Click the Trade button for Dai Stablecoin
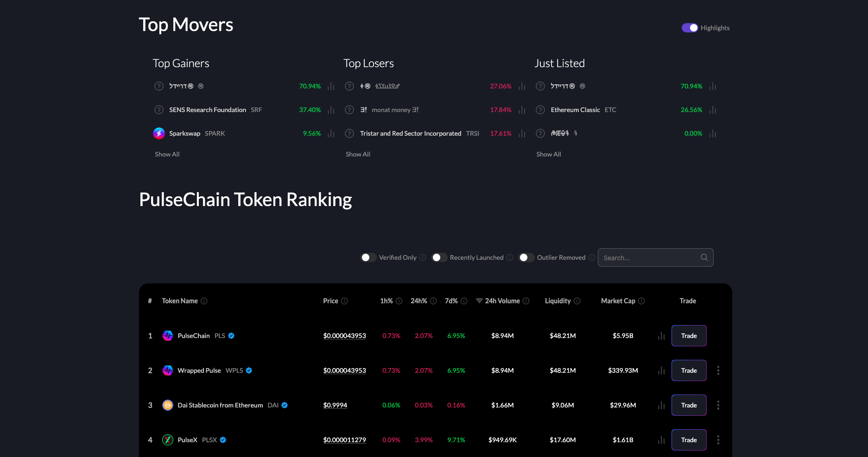The height and width of the screenshot is (457, 868). 689,405
